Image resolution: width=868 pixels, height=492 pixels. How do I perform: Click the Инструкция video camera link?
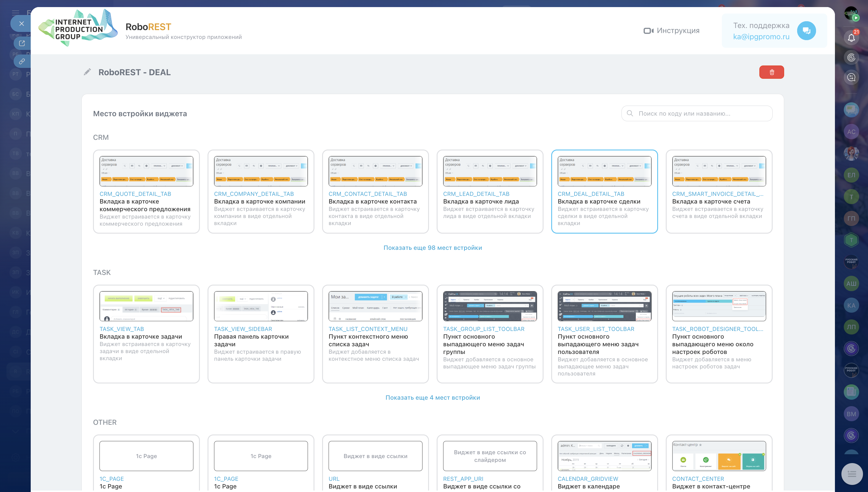(x=672, y=31)
